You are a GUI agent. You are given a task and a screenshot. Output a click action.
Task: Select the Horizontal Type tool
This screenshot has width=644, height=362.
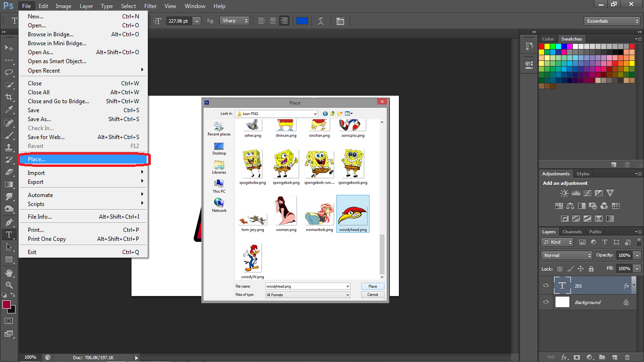tap(9, 234)
